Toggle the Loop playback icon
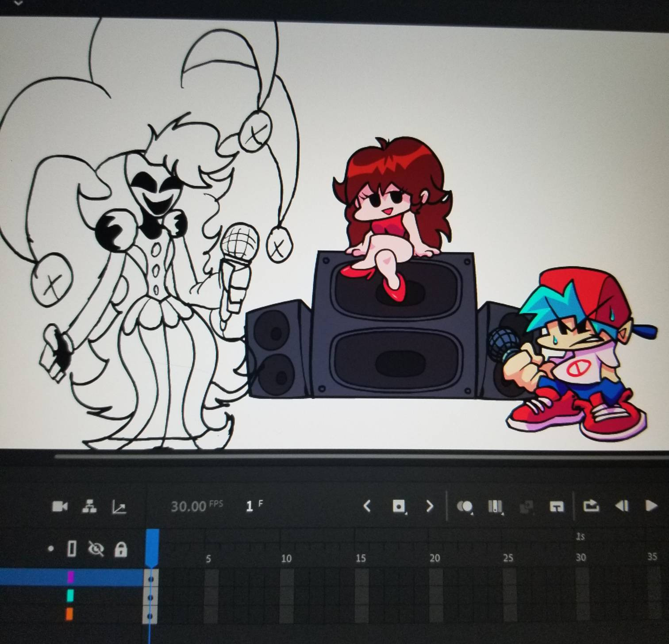The width and height of the screenshot is (669, 644). pos(591,506)
